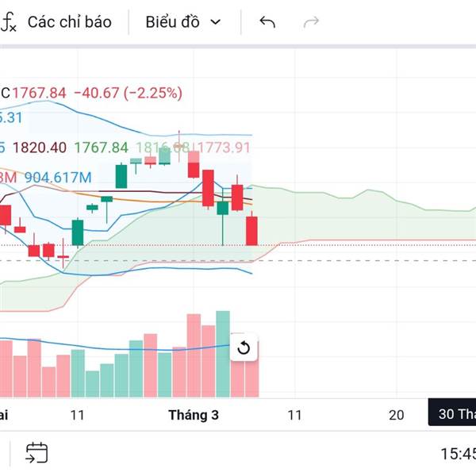Click the fx indicators icon
476x476 pixels.
(x=9, y=22)
